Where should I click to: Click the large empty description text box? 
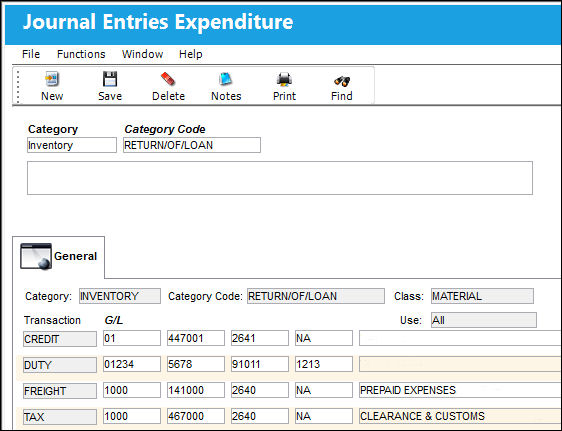coord(280,178)
